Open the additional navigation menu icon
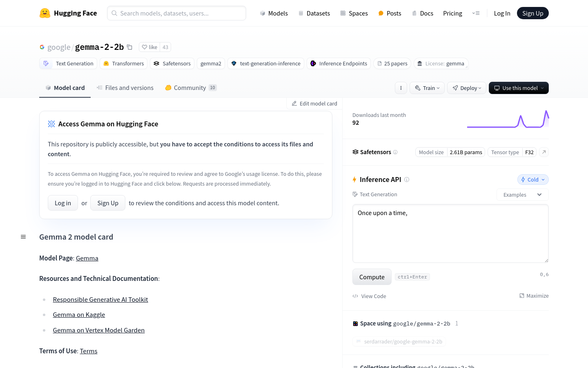 pyautogui.click(x=476, y=13)
